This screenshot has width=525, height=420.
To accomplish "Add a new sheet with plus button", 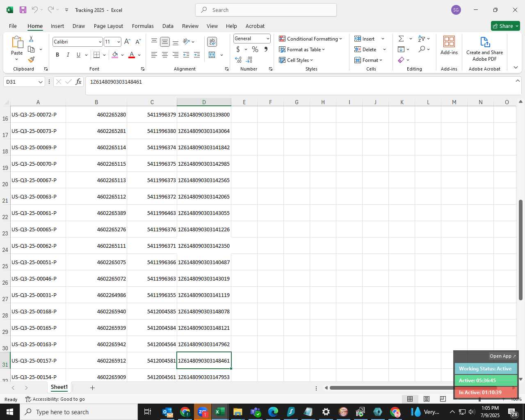I will click(92, 388).
